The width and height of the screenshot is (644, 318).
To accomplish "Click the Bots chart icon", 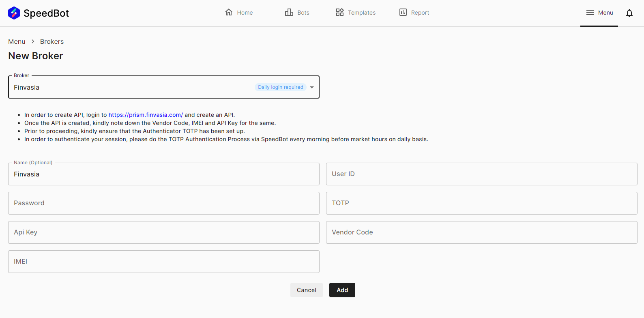I will point(289,12).
